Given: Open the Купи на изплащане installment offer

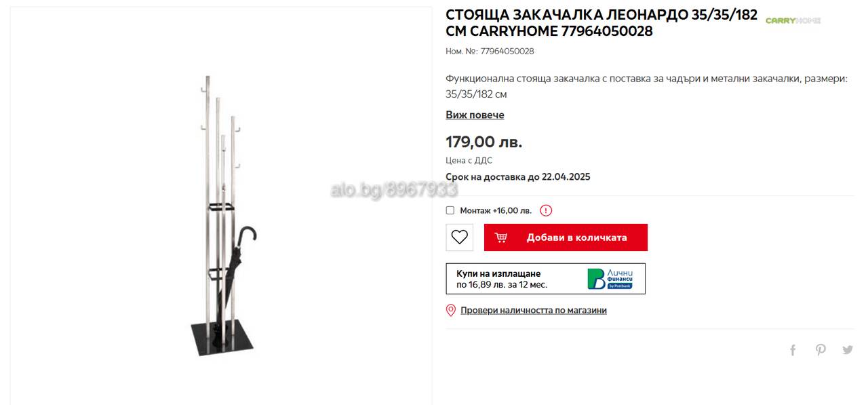Looking at the screenshot, I should click(545, 279).
